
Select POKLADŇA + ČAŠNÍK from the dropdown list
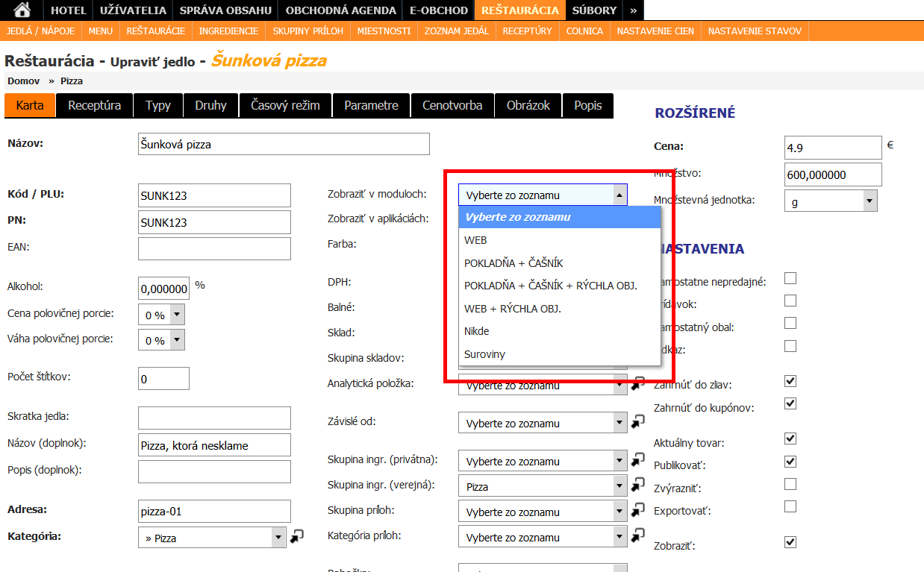(x=513, y=263)
